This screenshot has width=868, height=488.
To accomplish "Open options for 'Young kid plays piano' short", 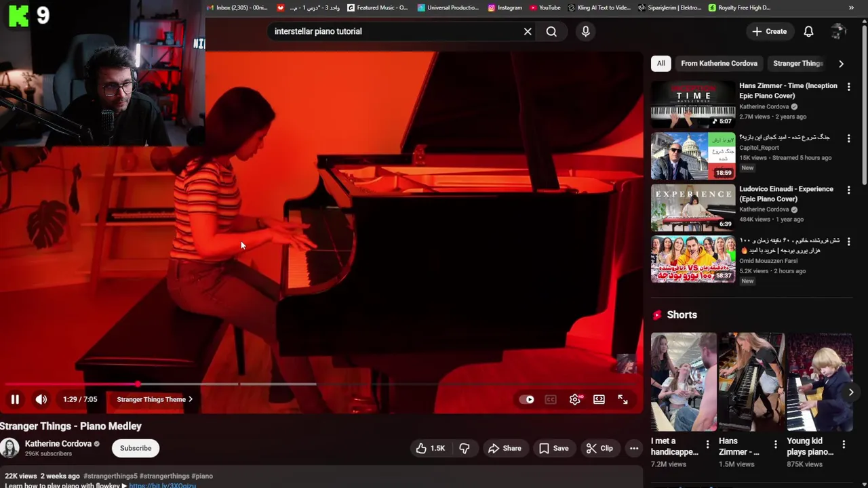I will [x=844, y=445].
